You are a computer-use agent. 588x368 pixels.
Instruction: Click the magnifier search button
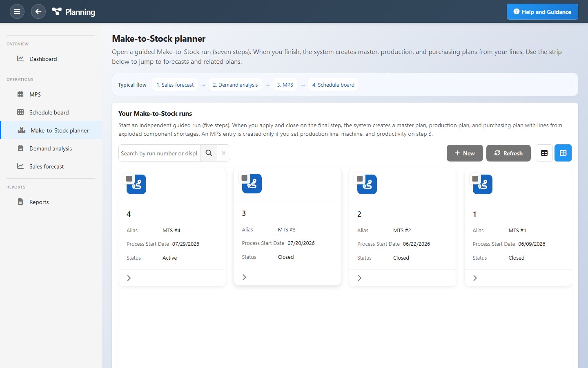[209, 153]
